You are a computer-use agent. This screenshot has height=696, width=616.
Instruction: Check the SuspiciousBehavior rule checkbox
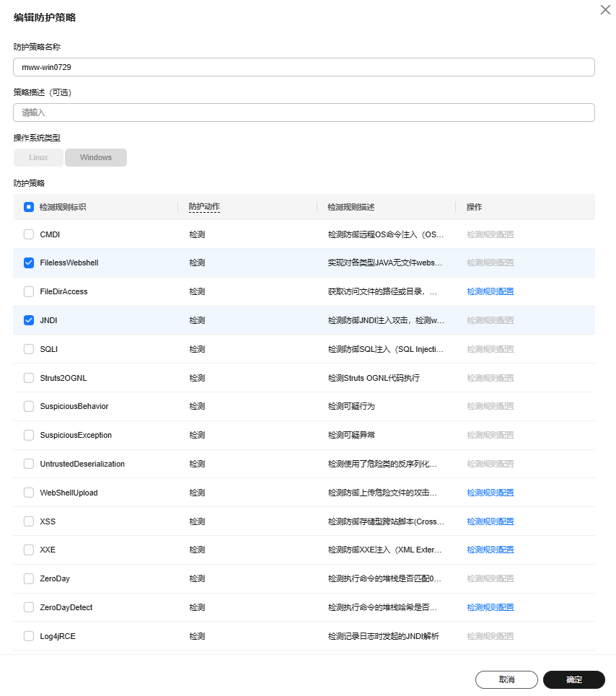[29, 407]
